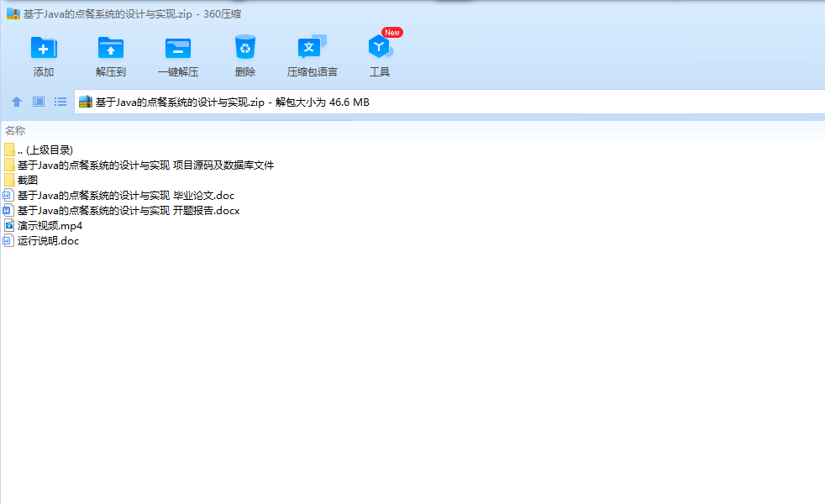Click folder icon of 上级目录 row
The image size is (825, 504).
click(9, 150)
